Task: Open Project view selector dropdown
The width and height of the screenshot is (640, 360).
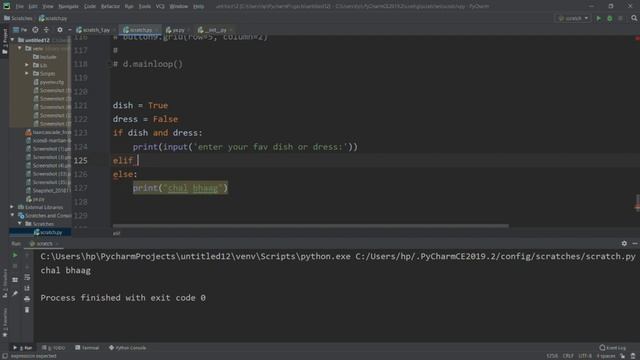Action: click(x=20, y=30)
